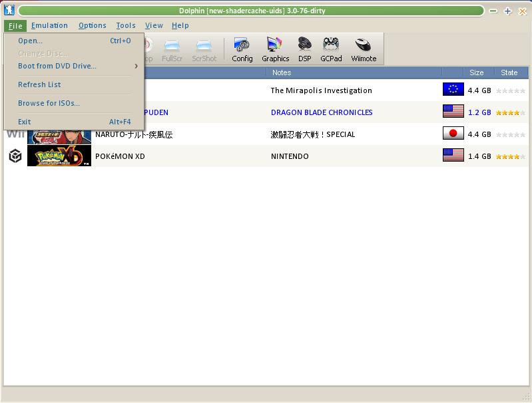This screenshot has height=403, width=532.
Task: Click the empty star rating in Mirapolis row
Action: [x=510, y=90]
